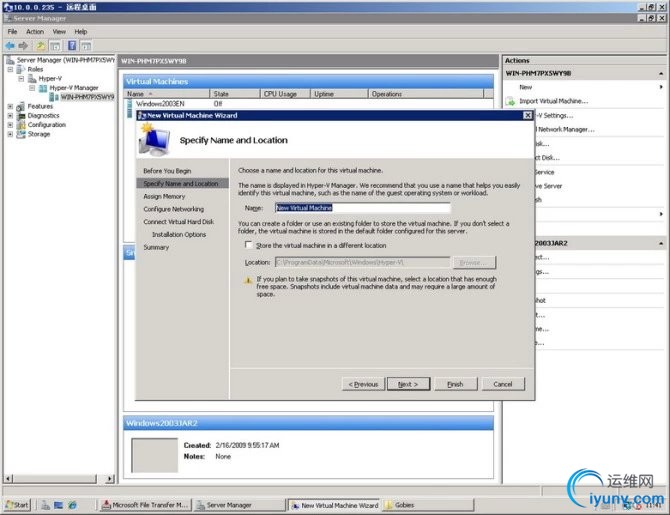Collapse the 2003JAR2 Actions section
The width and height of the screenshot is (670, 515).
pos(661,243)
